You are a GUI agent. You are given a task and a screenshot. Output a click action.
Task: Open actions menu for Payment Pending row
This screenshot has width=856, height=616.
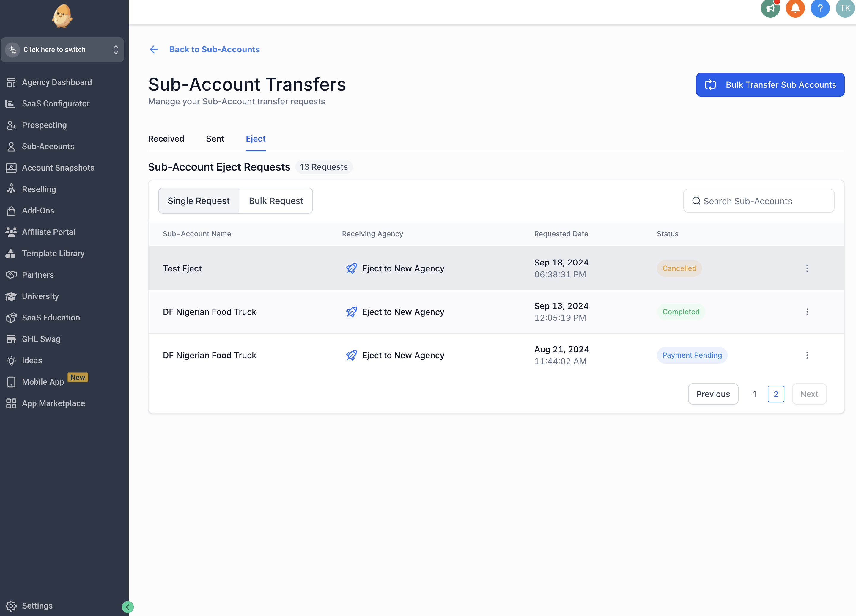click(807, 355)
